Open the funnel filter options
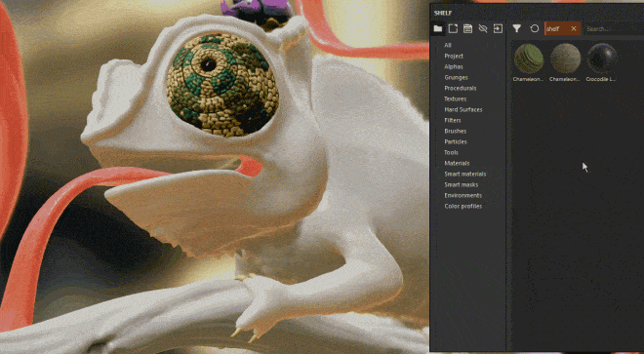Screen dimensions: 644x354 (517, 28)
